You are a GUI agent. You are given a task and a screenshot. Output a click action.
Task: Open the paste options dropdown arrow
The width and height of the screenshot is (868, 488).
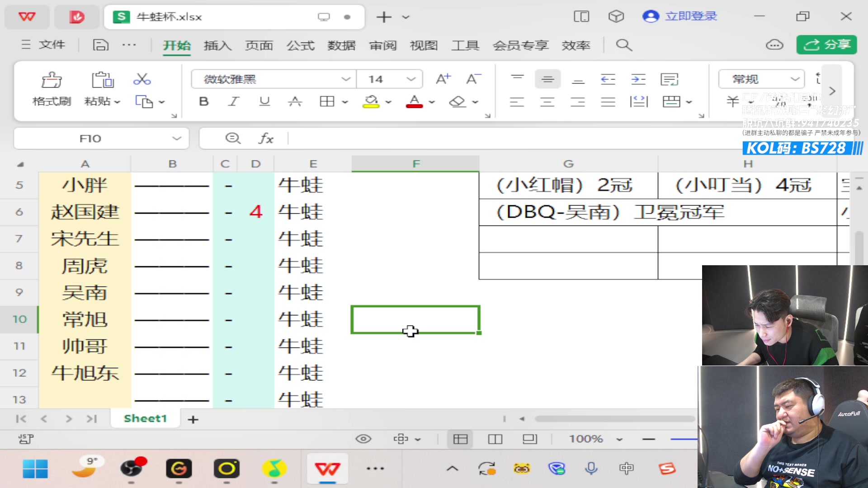click(x=117, y=102)
